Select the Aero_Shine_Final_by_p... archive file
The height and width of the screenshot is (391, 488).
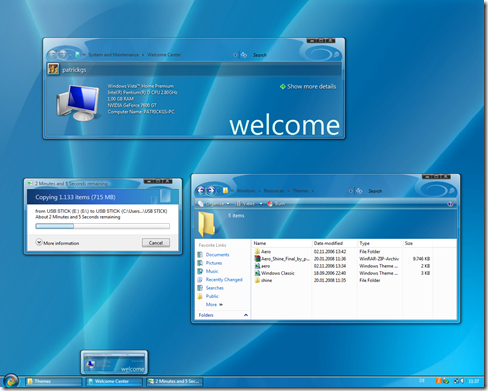click(282, 259)
